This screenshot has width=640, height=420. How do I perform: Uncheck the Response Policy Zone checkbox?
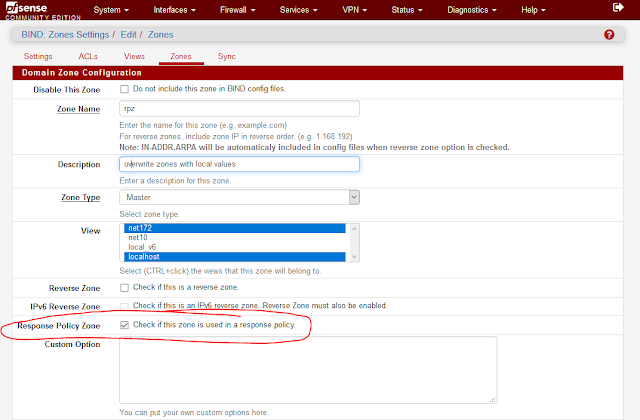(x=124, y=325)
